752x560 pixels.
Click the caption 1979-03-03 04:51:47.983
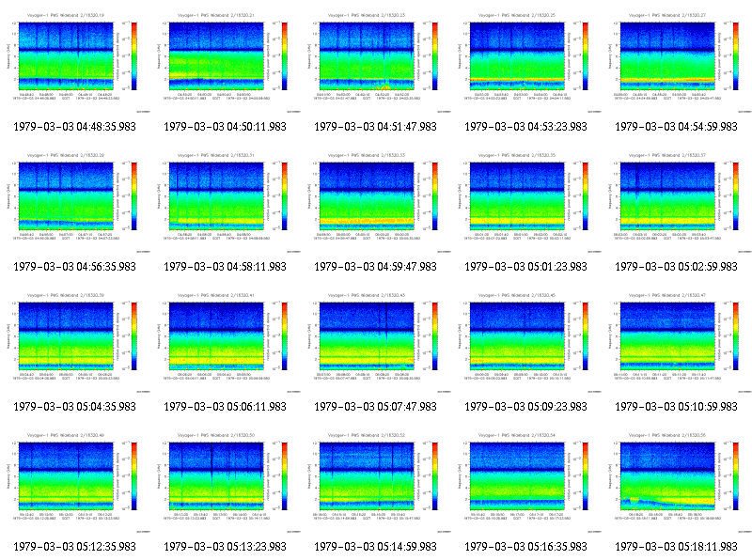tap(375, 127)
